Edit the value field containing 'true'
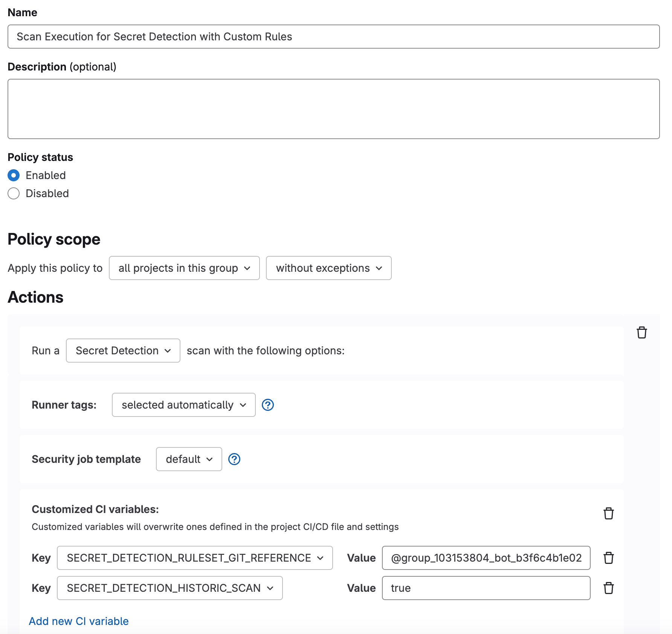 (x=486, y=588)
